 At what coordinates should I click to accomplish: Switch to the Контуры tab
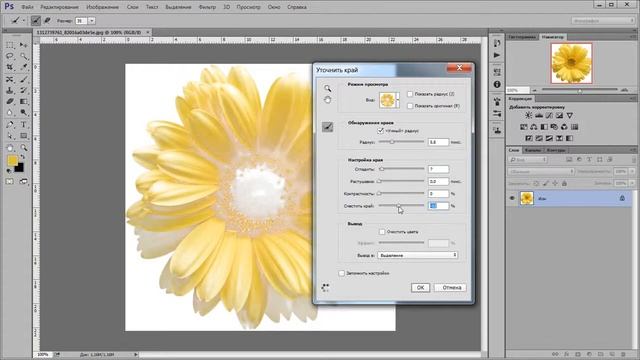(x=556, y=150)
